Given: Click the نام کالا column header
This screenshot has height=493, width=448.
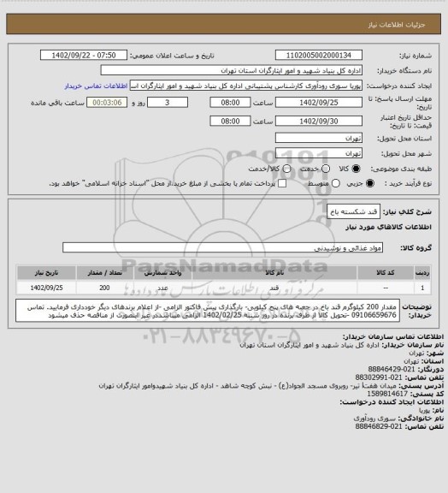Looking at the screenshot, I should (274, 272).
